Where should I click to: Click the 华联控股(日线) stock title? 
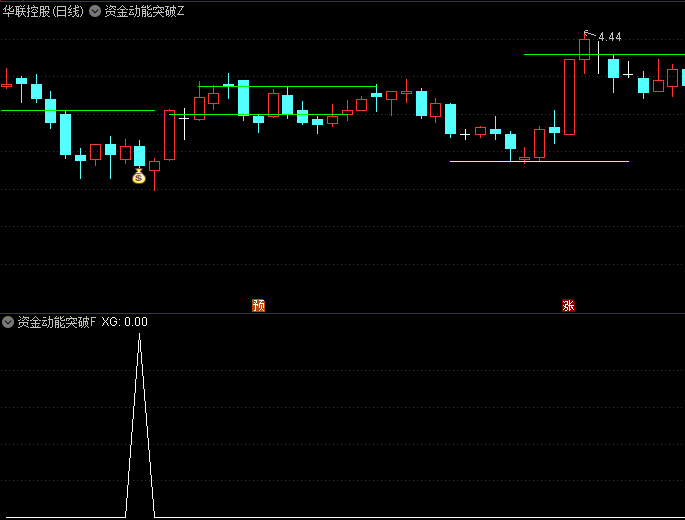coord(43,11)
